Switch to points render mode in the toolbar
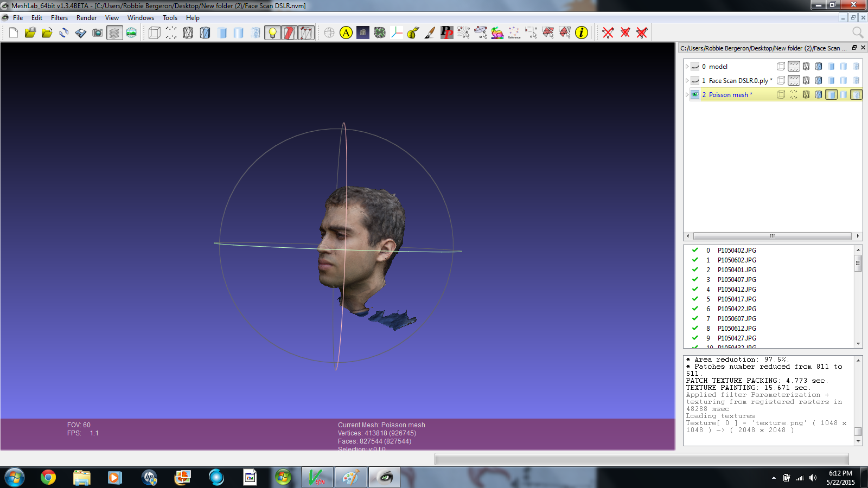 pyautogui.click(x=171, y=33)
